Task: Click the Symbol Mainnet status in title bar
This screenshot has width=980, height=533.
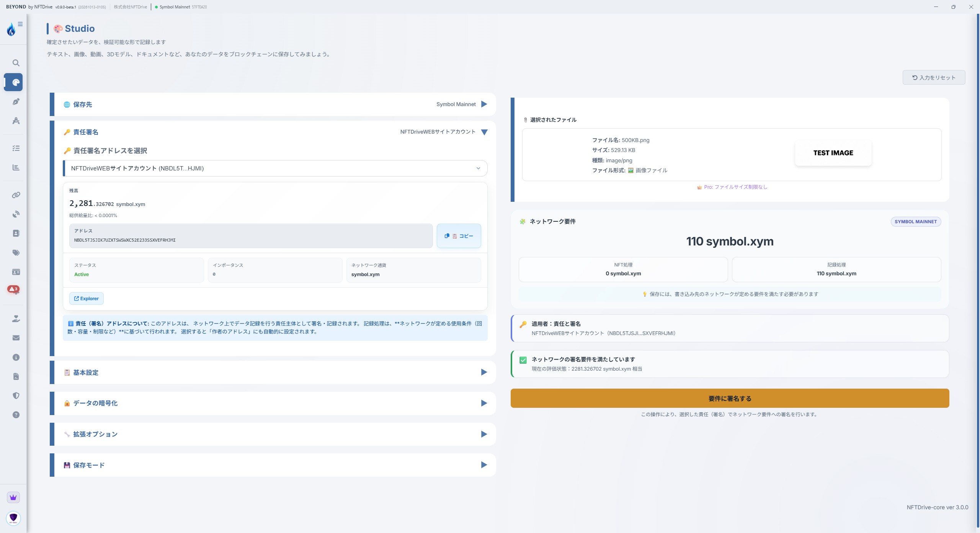Action: [181, 7]
